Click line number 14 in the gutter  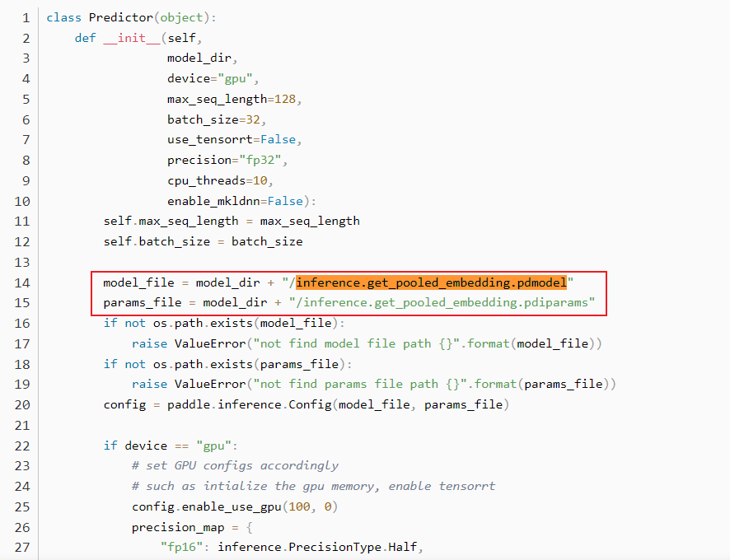[x=22, y=282]
